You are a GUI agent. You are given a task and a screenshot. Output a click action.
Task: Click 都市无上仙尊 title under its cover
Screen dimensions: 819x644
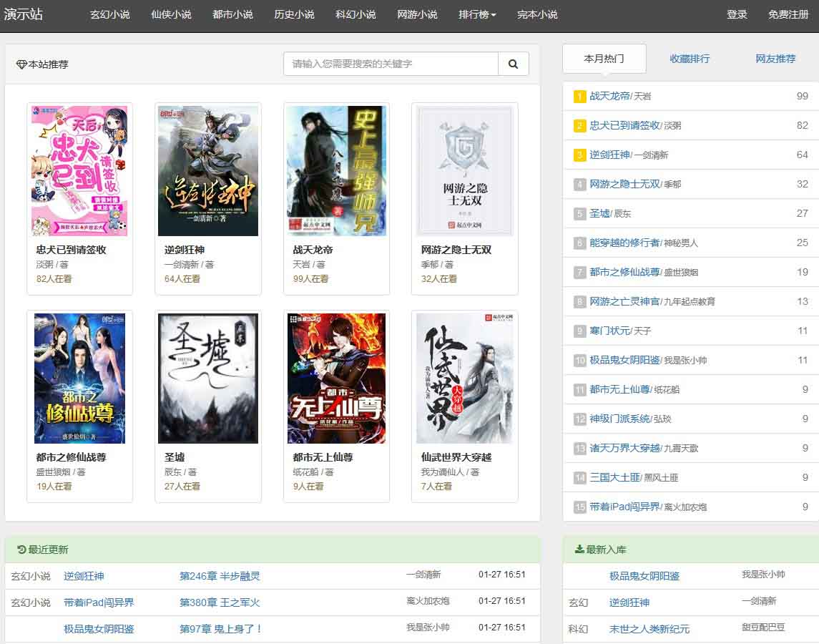[x=323, y=457]
